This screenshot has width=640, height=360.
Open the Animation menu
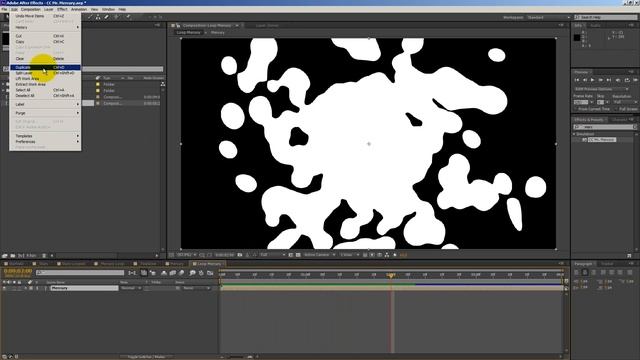[x=79, y=9]
